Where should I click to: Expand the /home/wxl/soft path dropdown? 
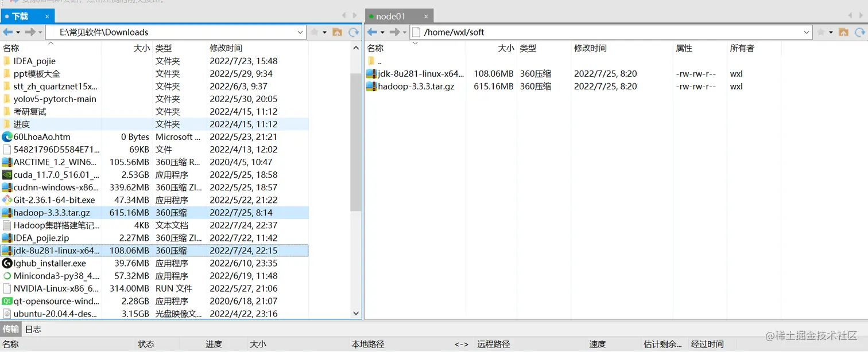[x=807, y=33]
